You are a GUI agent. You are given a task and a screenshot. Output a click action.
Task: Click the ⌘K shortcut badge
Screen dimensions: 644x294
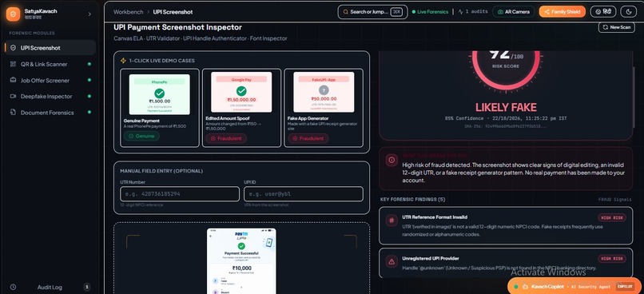click(x=396, y=12)
